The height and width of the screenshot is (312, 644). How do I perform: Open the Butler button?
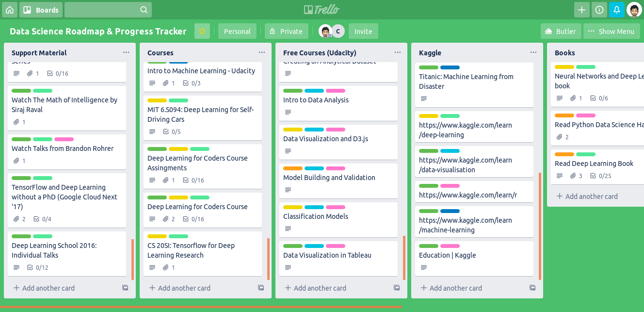561,31
